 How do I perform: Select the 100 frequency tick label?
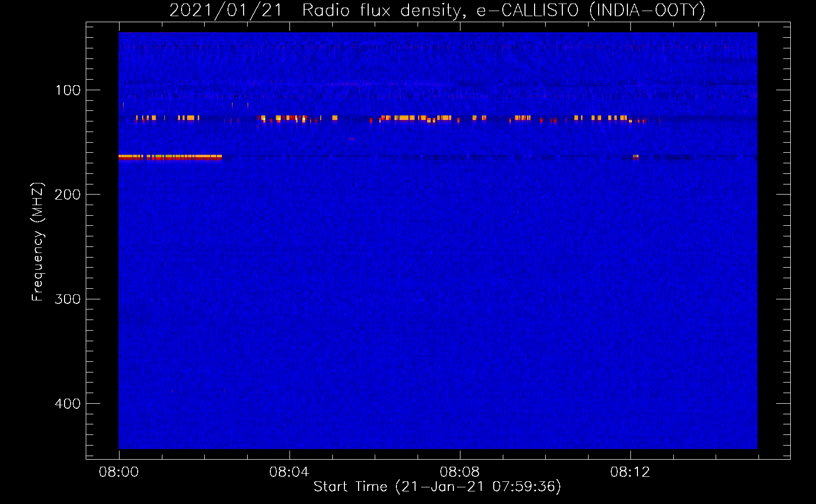click(x=68, y=90)
